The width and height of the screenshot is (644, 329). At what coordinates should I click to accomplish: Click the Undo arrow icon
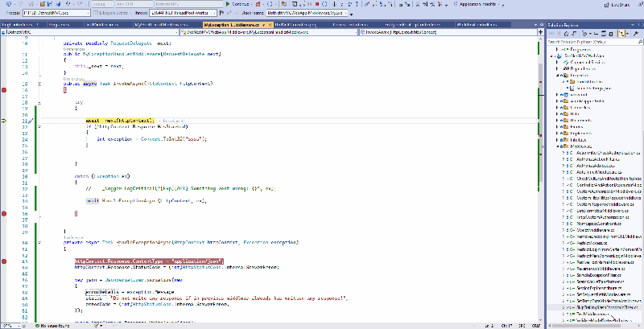(68, 4)
